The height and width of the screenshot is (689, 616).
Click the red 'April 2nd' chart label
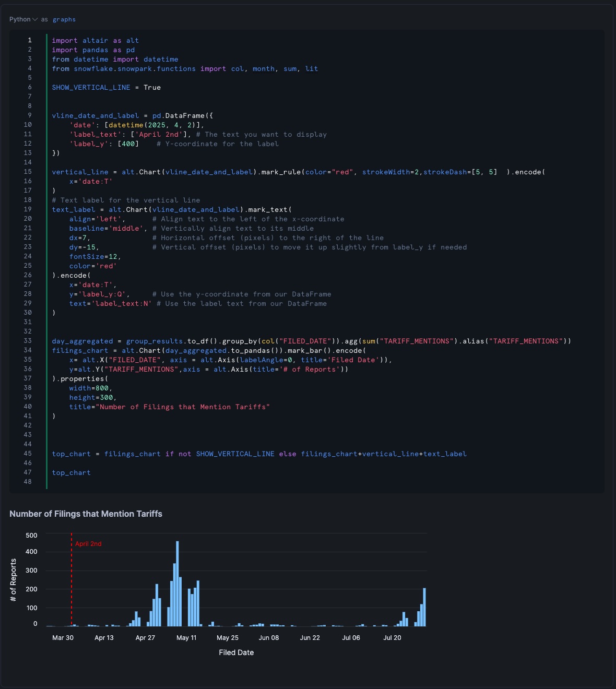click(x=88, y=543)
